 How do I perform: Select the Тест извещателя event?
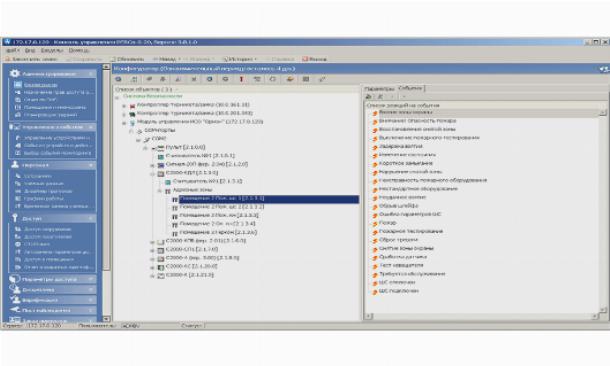coord(401,265)
